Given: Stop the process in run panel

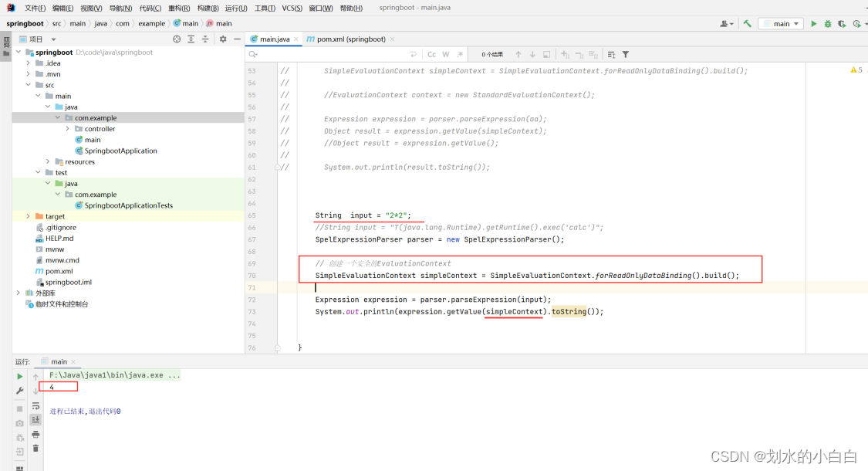Looking at the screenshot, I should coord(20,409).
